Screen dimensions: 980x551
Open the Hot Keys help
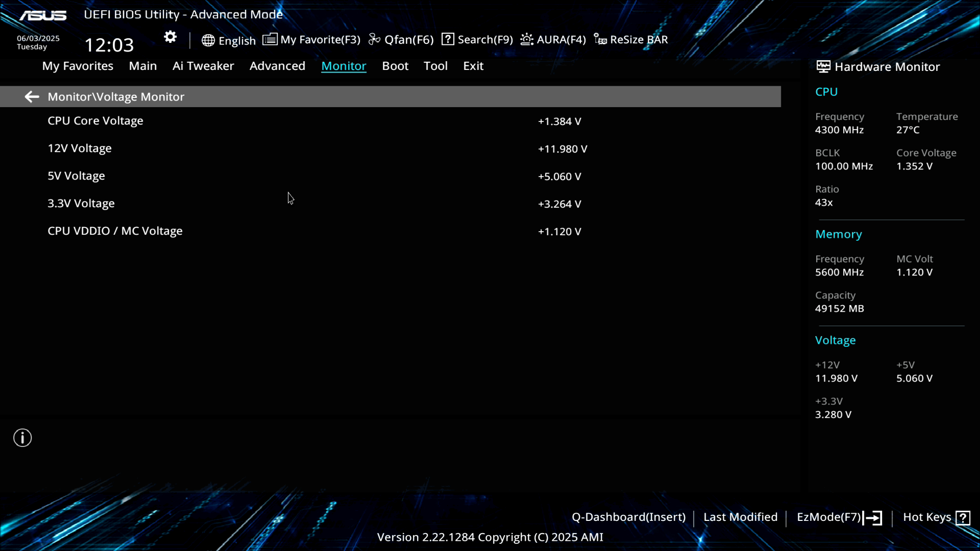(x=936, y=517)
